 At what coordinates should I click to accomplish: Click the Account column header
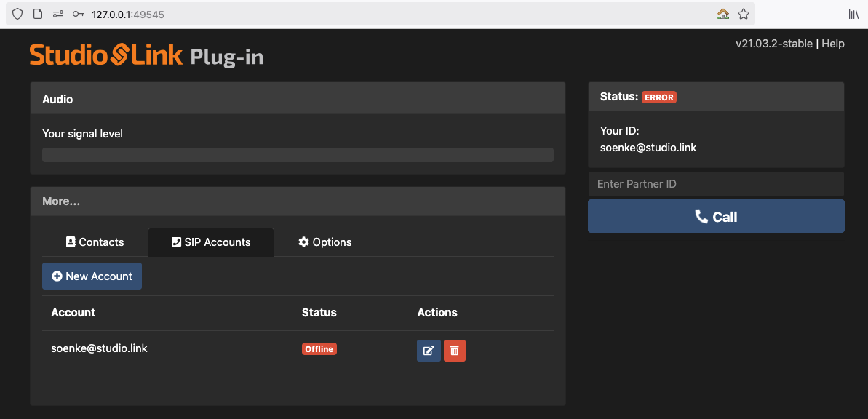point(73,313)
